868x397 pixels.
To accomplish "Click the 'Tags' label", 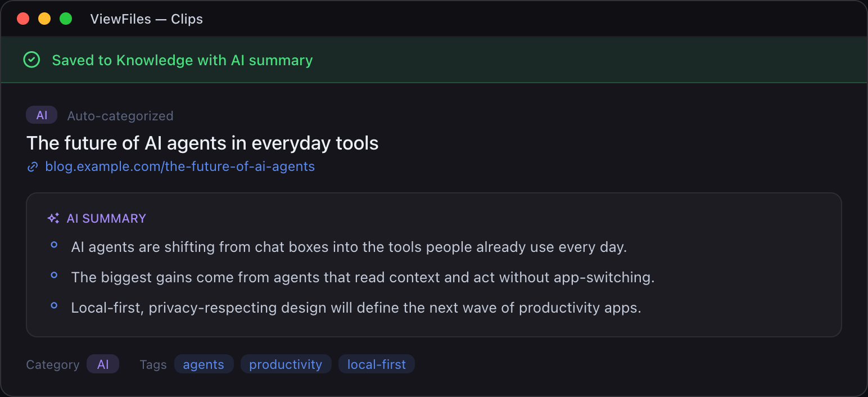I will tap(153, 364).
